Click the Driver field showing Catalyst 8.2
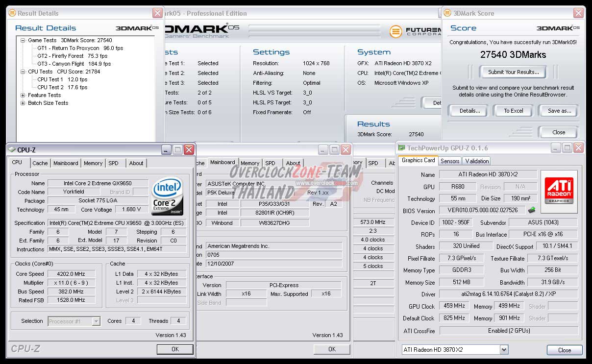The image size is (592, 364). (509, 294)
